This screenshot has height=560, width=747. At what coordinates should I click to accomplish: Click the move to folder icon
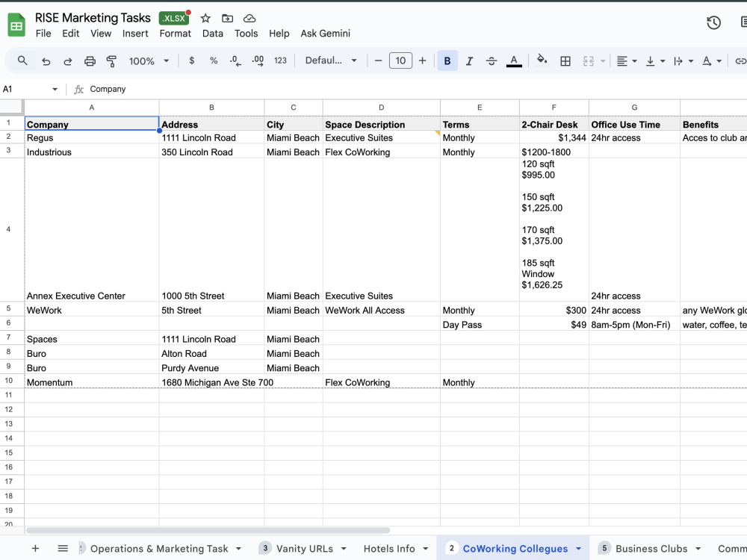pyautogui.click(x=227, y=19)
